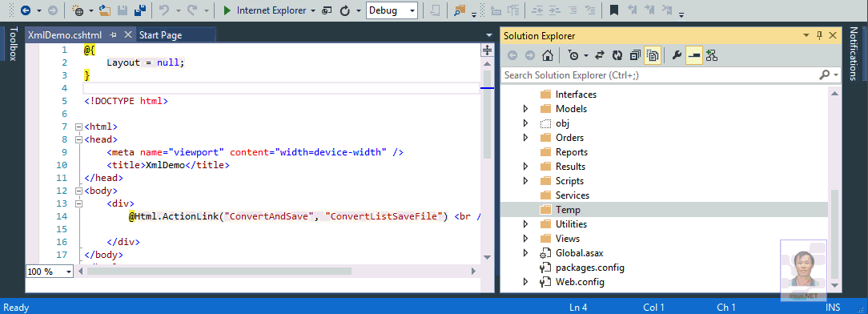Expand the Views folder
This screenshot has height=314, width=868.
pyautogui.click(x=526, y=238)
